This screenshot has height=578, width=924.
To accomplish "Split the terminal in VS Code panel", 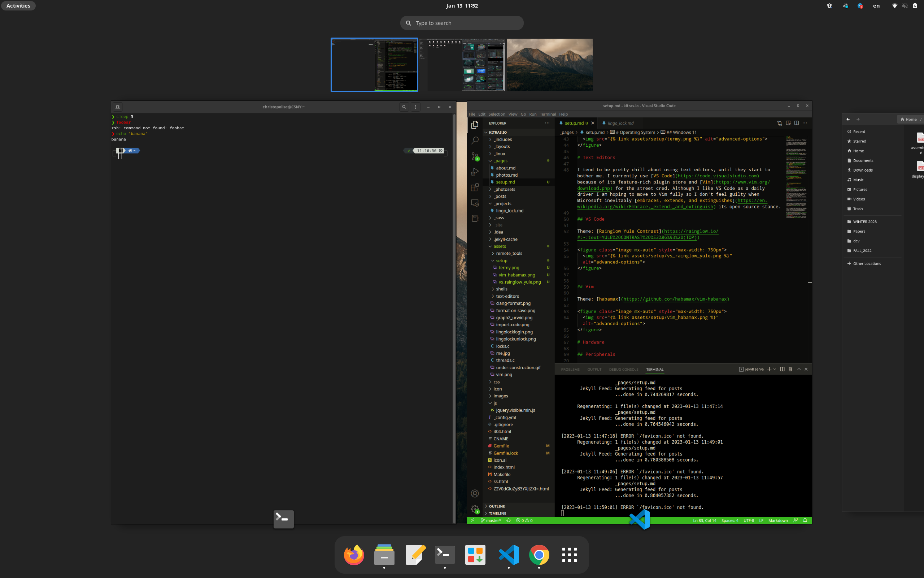I will point(782,369).
